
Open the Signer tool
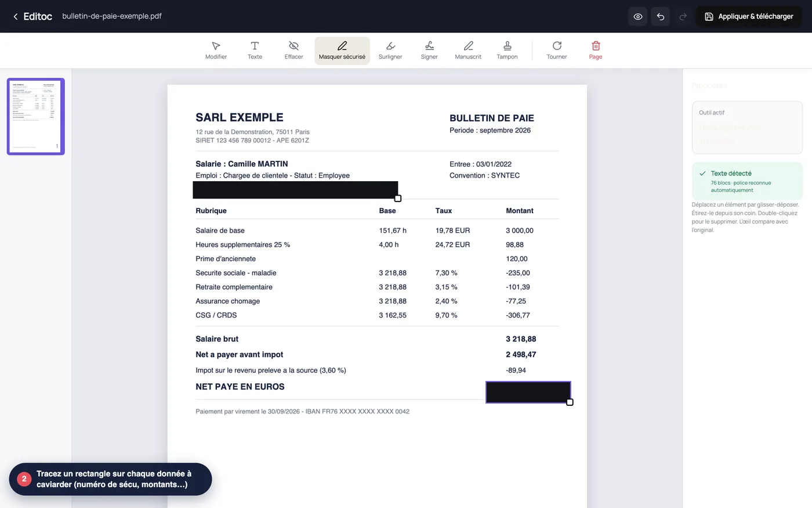tap(429, 51)
